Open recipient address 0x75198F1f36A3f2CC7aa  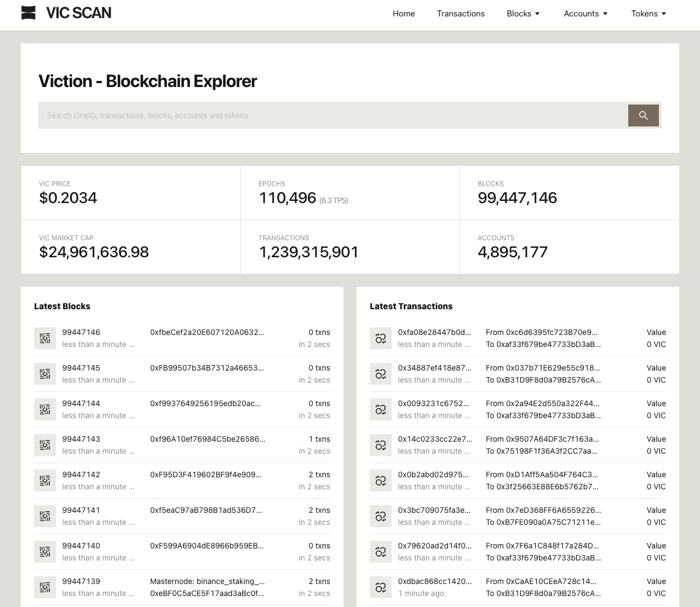point(547,451)
